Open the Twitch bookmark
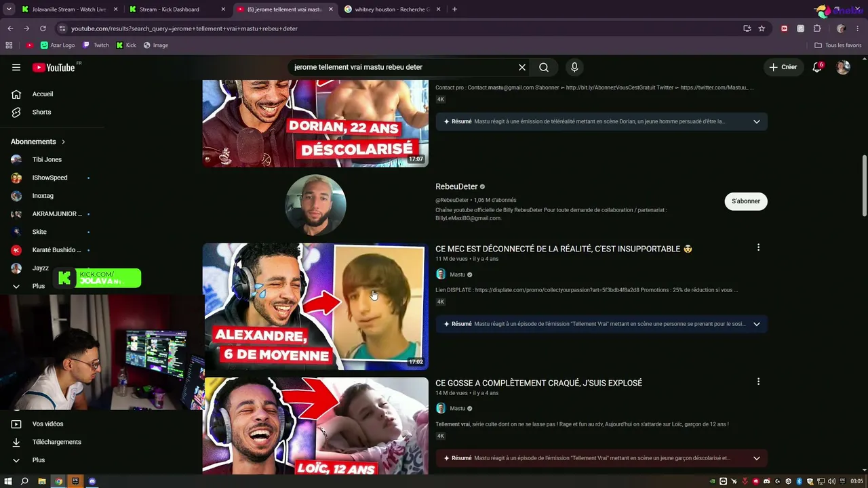 pos(96,45)
